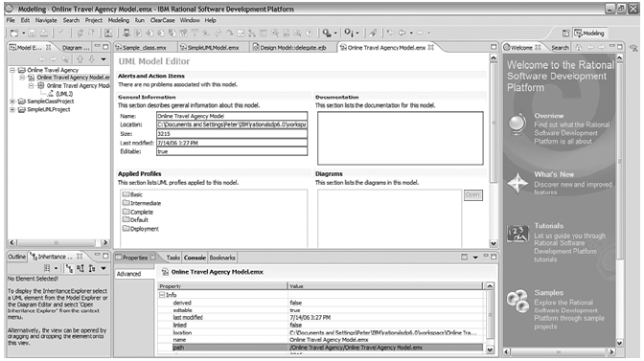Click the New wizard toolbar icon
This screenshot has height=361, width=644.
tap(14, 33)
